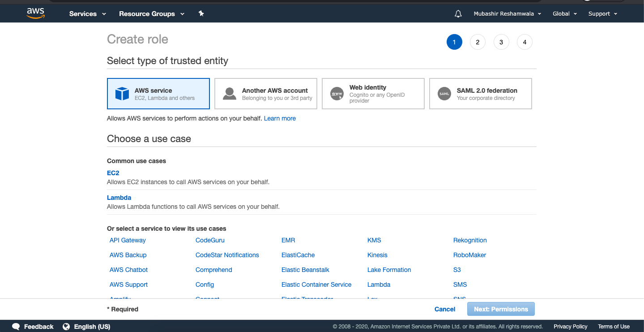Open Feedback in the footer

pos(38,327)
